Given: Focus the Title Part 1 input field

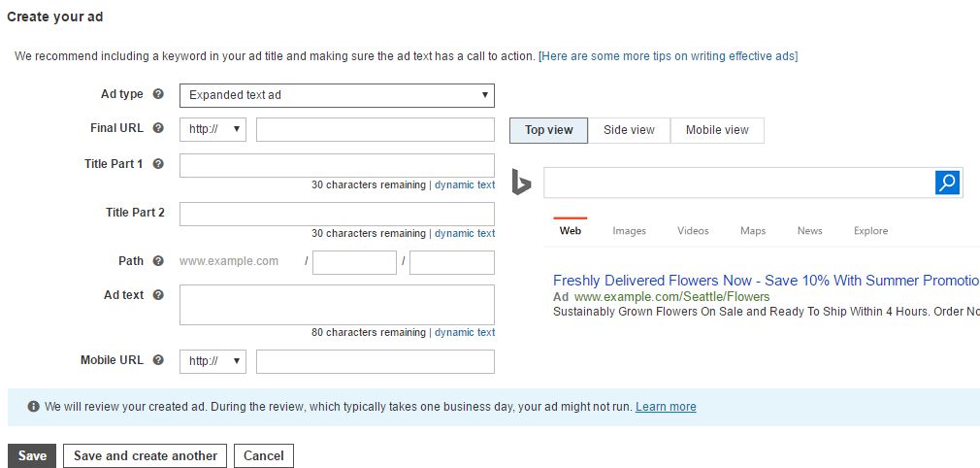Looking at the screenshot, I should pos(337,165).
